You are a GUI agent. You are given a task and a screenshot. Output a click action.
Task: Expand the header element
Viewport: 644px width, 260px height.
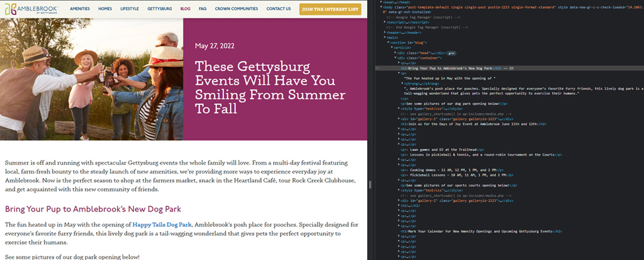[x=385, y=32]
